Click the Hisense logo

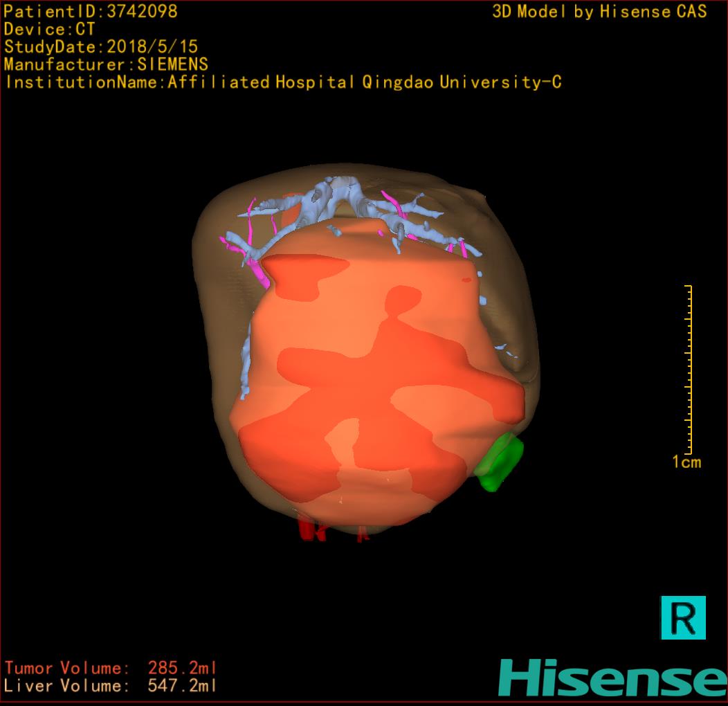(612, 678)
